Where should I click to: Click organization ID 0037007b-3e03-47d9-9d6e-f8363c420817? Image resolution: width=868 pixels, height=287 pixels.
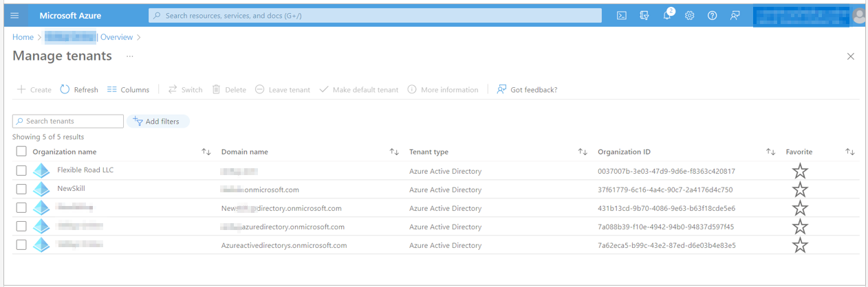point(666,171)
